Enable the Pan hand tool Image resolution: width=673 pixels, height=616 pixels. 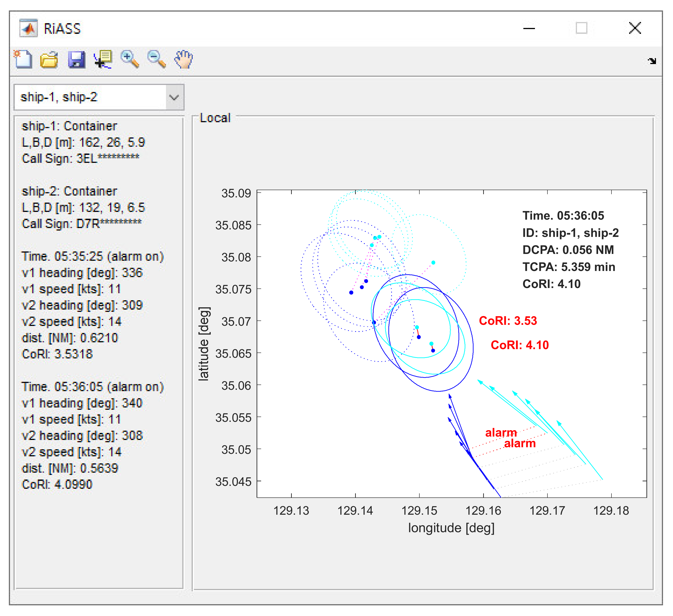[x=184, y=60]
